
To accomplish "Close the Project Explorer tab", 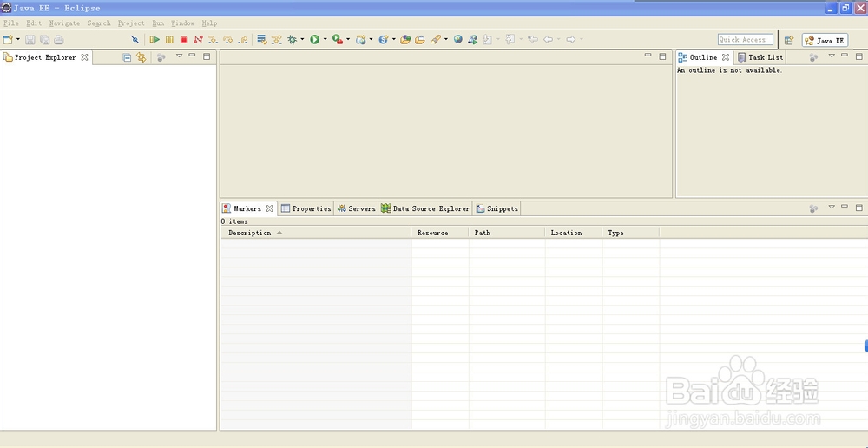I will point(85,57).
